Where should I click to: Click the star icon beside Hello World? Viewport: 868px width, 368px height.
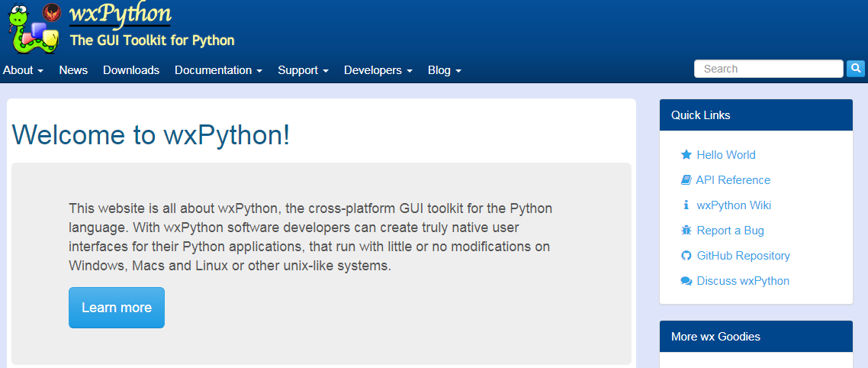686,155
